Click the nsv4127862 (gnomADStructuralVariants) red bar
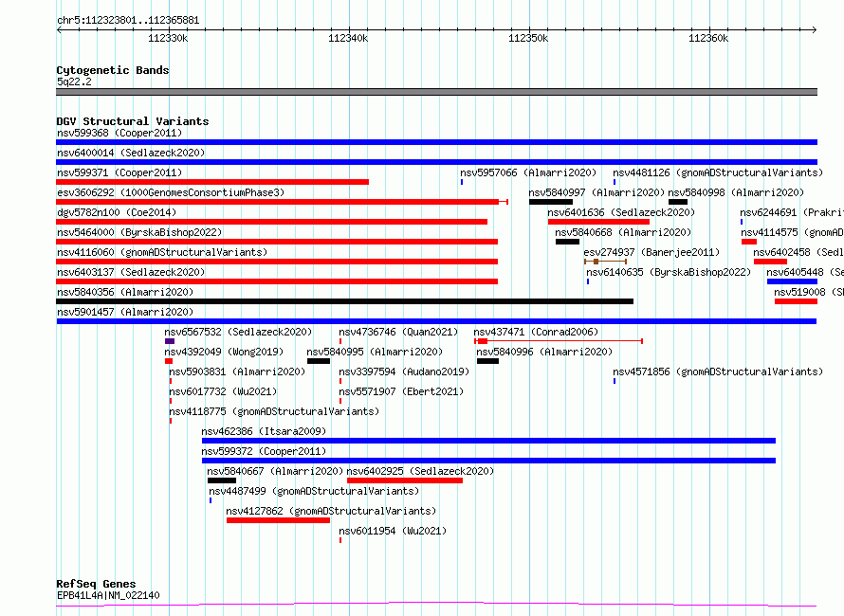Screen dimensions: 844x616 [278, 520]
